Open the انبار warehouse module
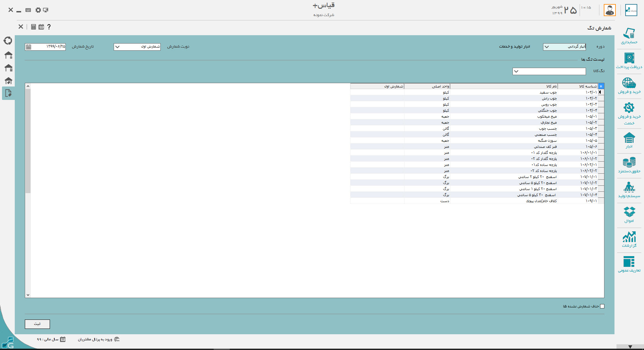The width and height of the screenshot is (644, 350). (x=629, y=140)
